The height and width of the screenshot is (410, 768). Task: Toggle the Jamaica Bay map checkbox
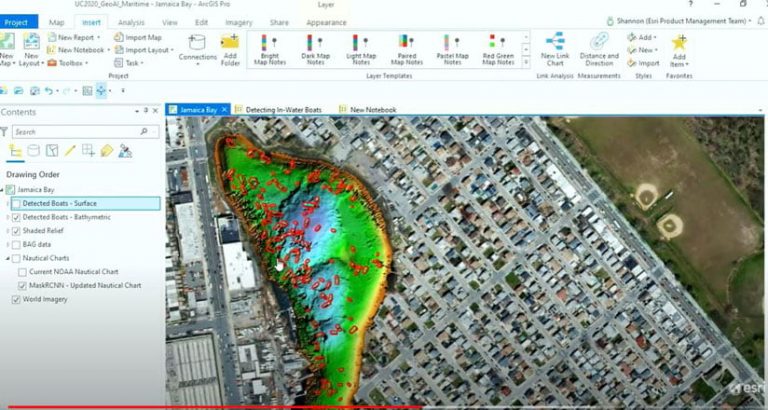coord(10,190)
